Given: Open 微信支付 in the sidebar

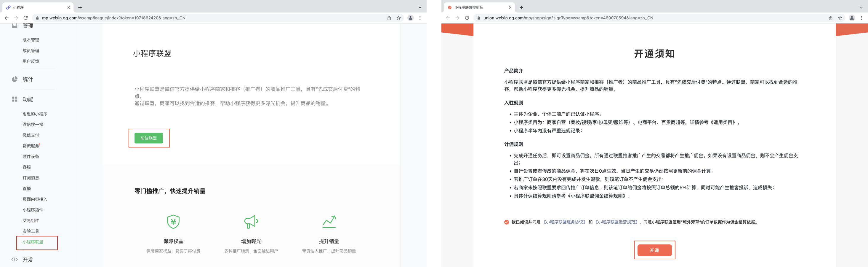Looking at the screenshot, I should (31, 135).
